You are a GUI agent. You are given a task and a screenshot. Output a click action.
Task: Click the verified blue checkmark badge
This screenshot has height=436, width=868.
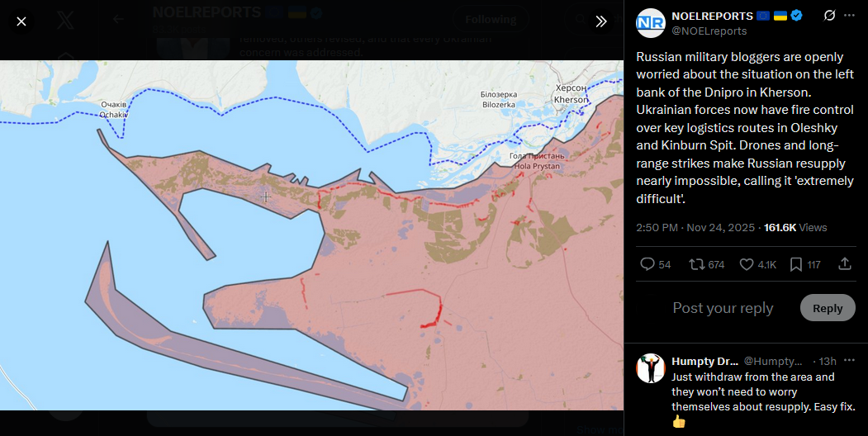pyautogui.click(x=796, y=16)
